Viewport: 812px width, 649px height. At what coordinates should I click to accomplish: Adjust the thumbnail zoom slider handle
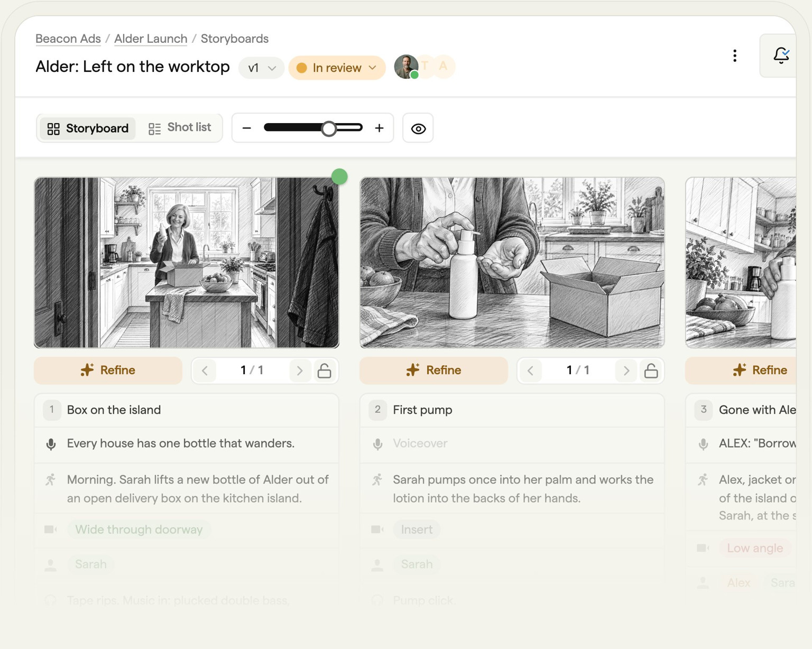[x=329, y=128]
